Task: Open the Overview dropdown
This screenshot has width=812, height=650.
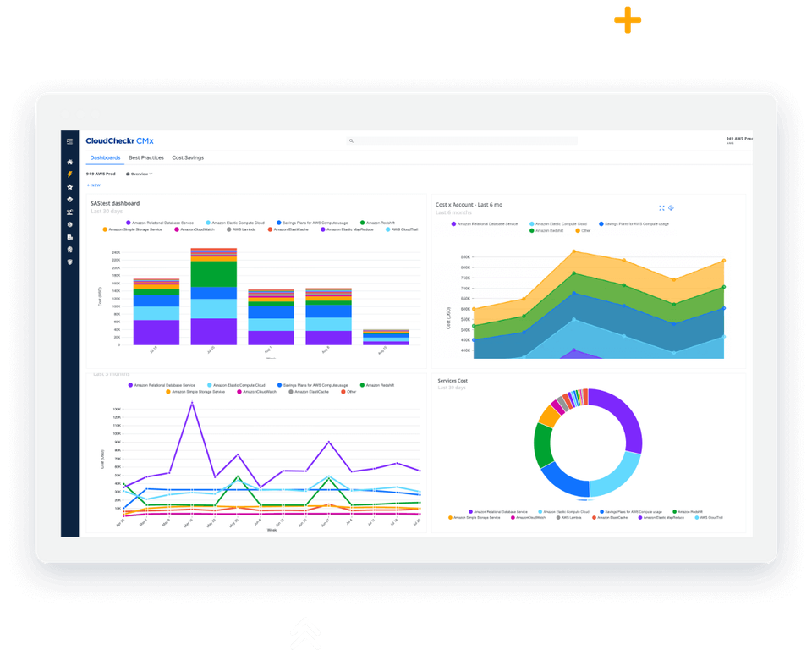Action: (138, 174)
